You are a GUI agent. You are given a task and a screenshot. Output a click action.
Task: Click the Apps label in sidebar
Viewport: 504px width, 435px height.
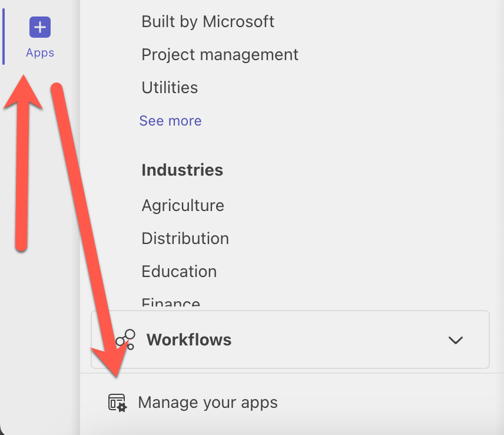tap(40, 52)
